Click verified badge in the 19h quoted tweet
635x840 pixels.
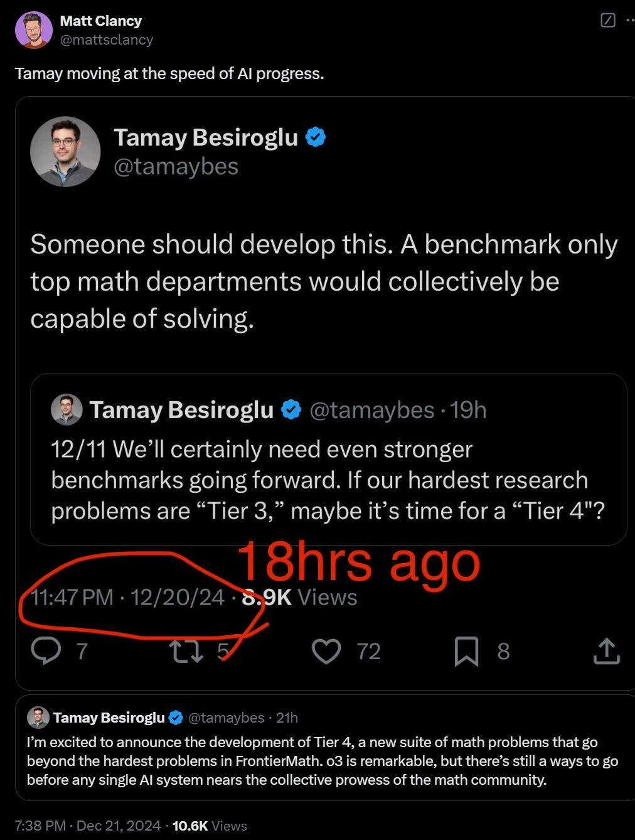click(291, 410)
